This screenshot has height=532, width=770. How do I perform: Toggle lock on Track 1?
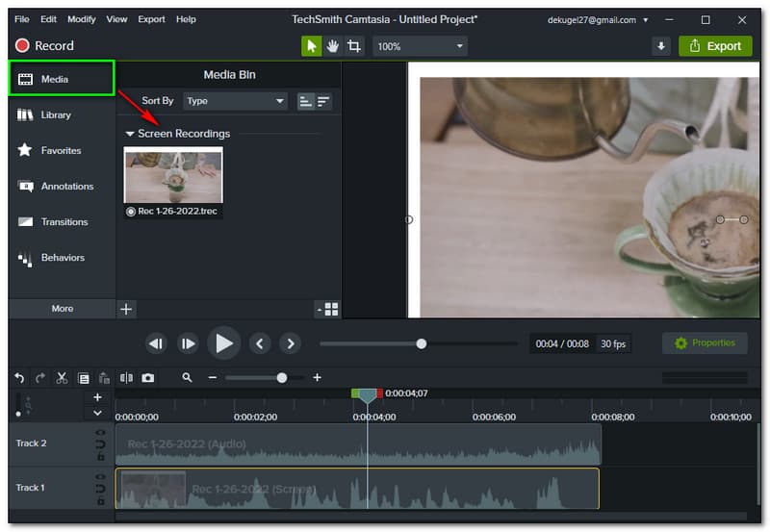pyautogui.click(x=100, y=500)
